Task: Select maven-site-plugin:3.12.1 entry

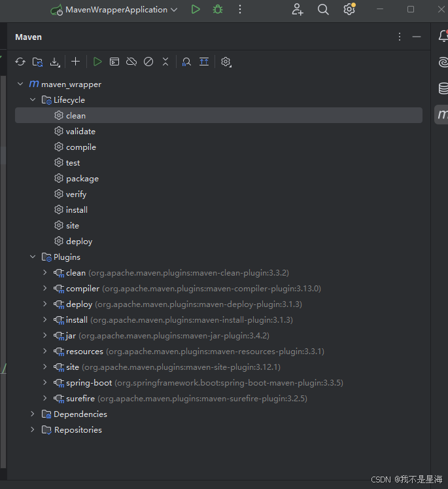Action: click(181, 367)
